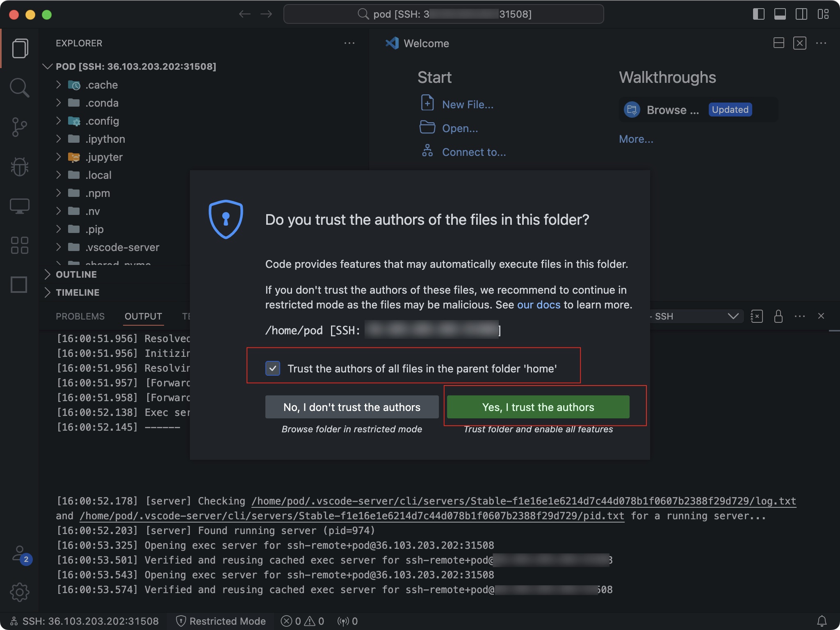Image resolution: width=840 pixels, height=630 pixels.
Task: Click the SSH remote indicator in status bar
Action: click(84, 621)
